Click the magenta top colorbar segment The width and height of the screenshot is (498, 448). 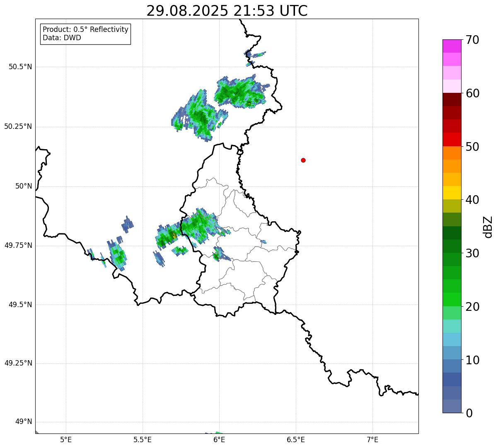(x=452, y=46)
